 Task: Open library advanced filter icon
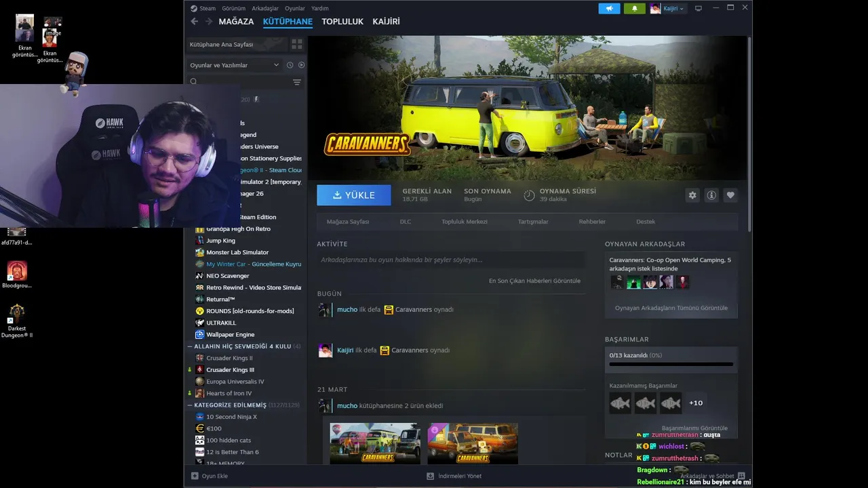click(x=296, y=82)
